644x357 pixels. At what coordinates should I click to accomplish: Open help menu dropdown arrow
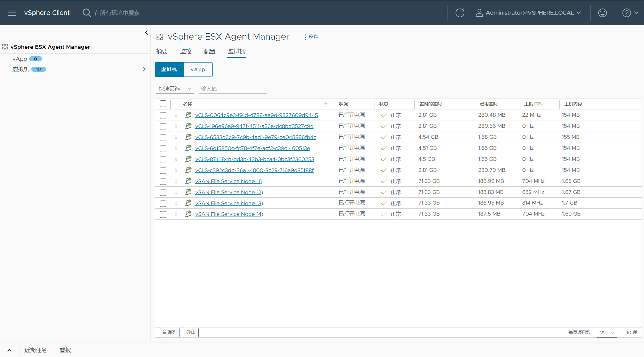tap(636, 13)
